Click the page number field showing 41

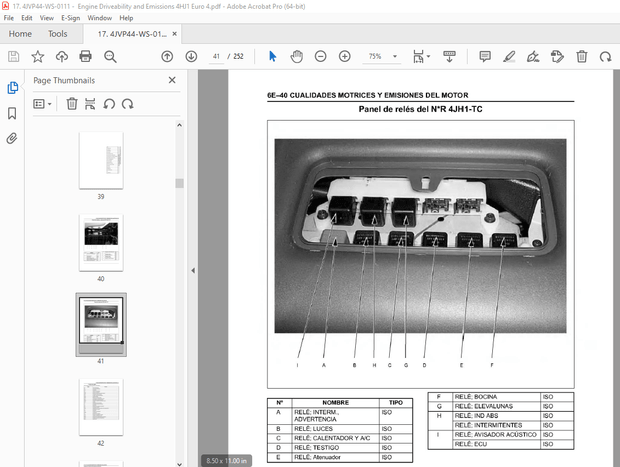pyautogui.click(x=216, y=57)
